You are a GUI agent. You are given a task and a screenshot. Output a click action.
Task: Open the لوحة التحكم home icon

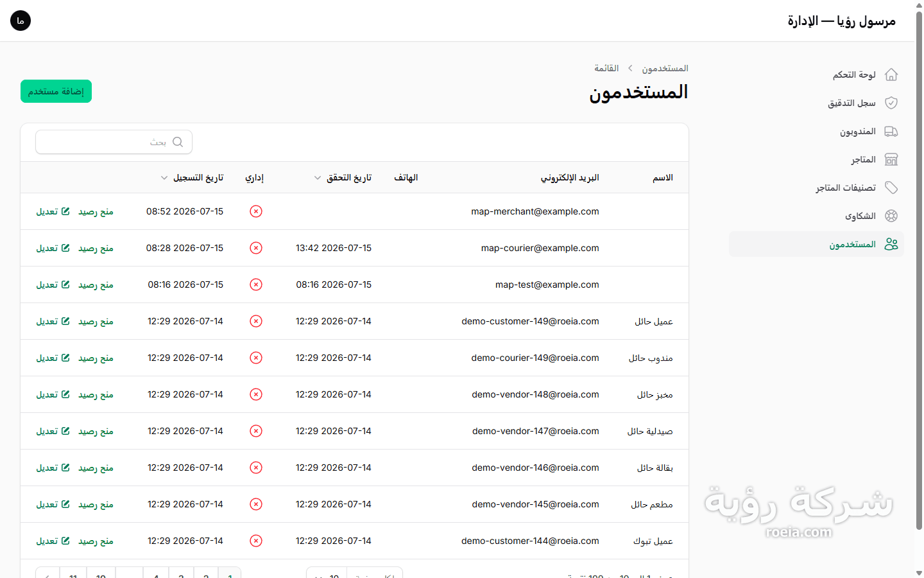891,74
